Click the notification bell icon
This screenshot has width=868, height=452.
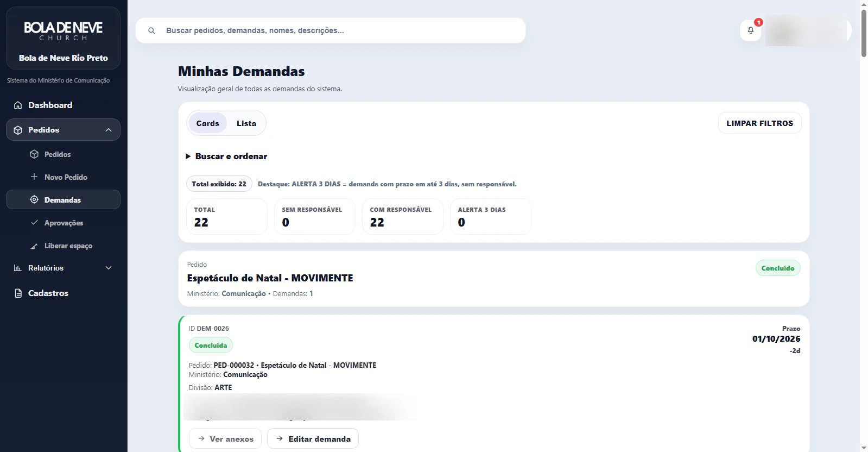751,30
